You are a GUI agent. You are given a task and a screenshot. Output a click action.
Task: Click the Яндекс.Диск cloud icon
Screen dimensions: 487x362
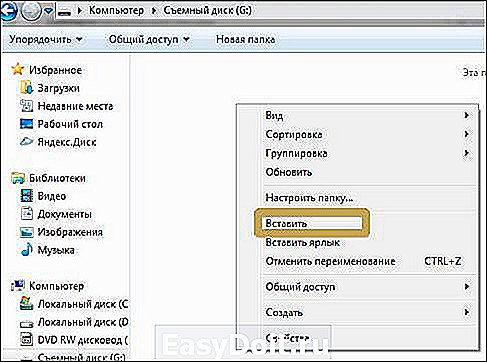[x=26, y=142]
